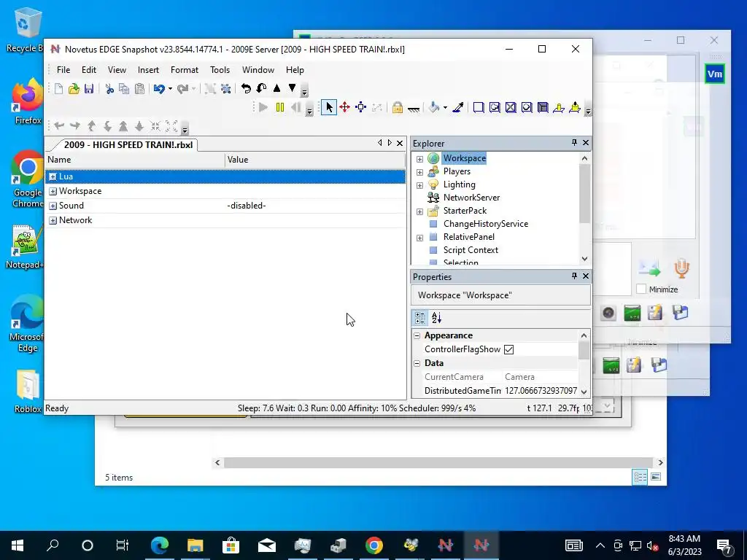Expand StarterPack in the Explorer tree
The image size is (747, 560).
[419, 211]
